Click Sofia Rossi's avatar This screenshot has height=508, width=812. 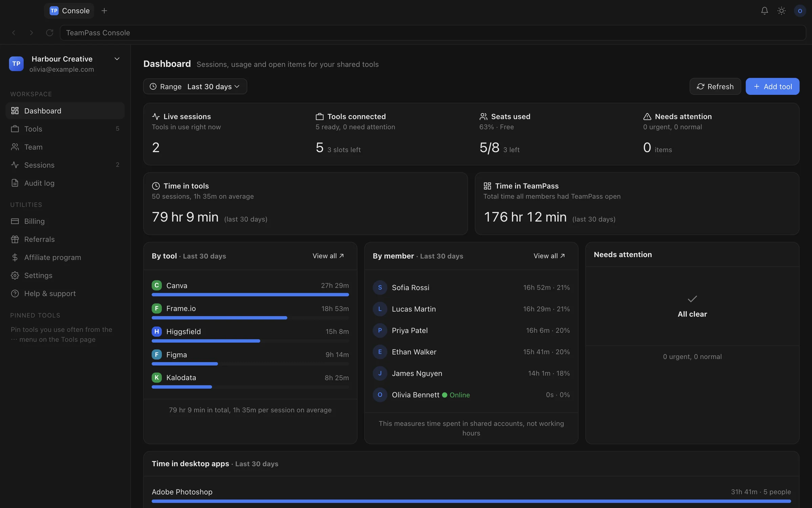click(x=380, y=287)
